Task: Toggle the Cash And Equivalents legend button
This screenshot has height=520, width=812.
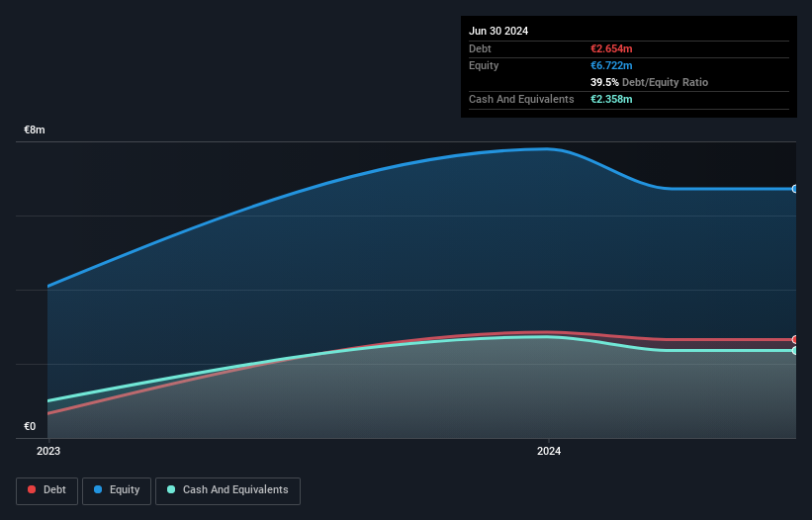Action: coord(227,491)
